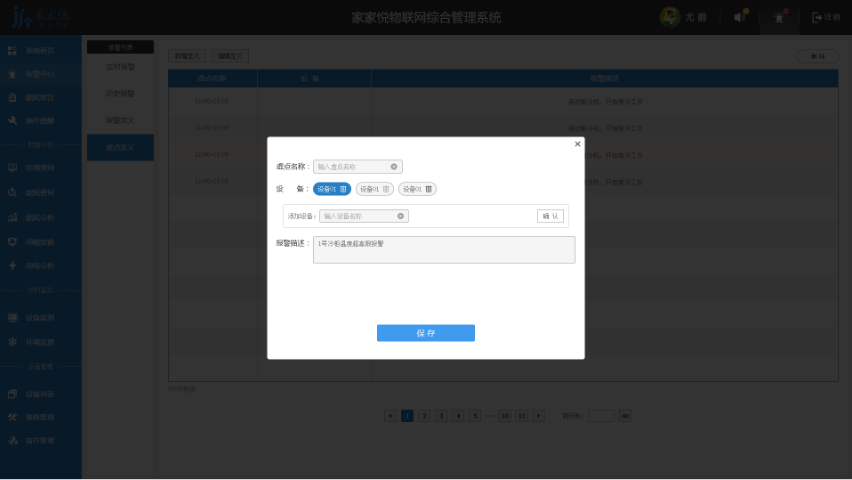Screen dimensions: 852x480
Task: Select the blue 设备01 device tag
Action: [x=326, y=189]
